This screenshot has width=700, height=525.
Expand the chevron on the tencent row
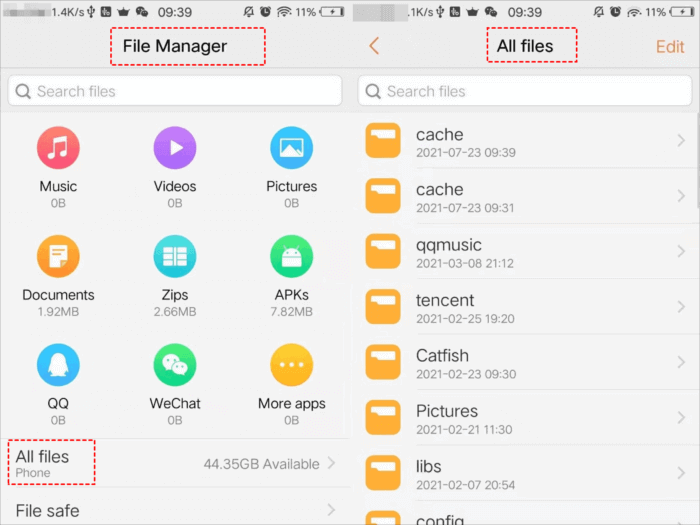(681, 307)
